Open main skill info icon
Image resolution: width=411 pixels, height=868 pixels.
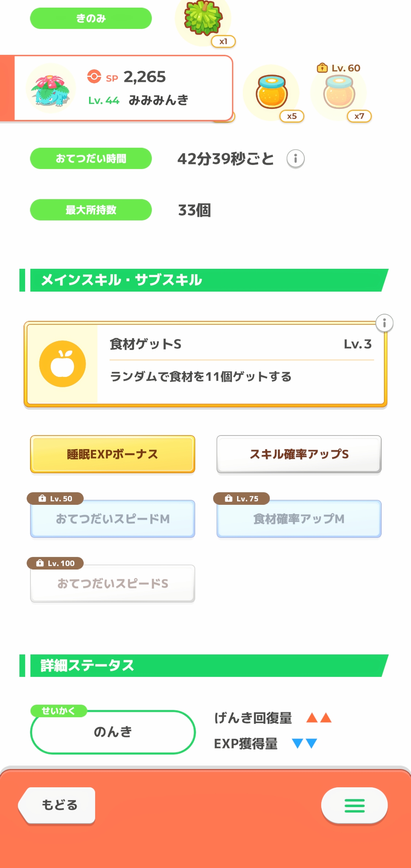coord(384,323)
